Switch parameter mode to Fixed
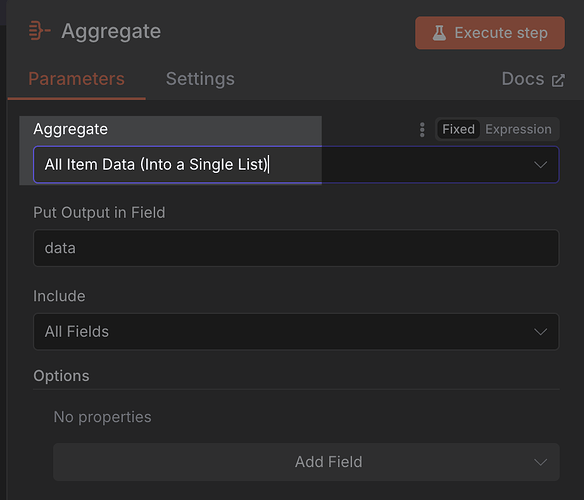This screenshot has height=500, width=584. (x=458, y=129)
